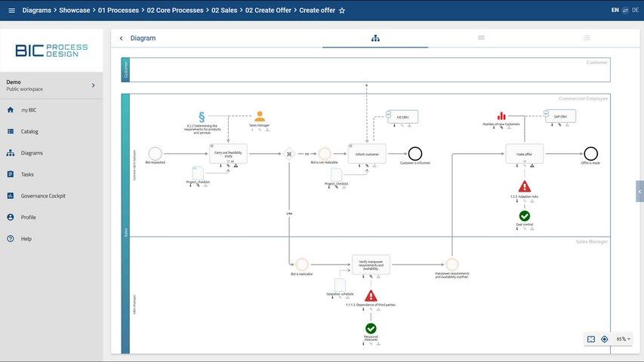Viewport: 644px width, 362px height.
Task: Click the red Adaption risks warning icon
Action: 525,186
